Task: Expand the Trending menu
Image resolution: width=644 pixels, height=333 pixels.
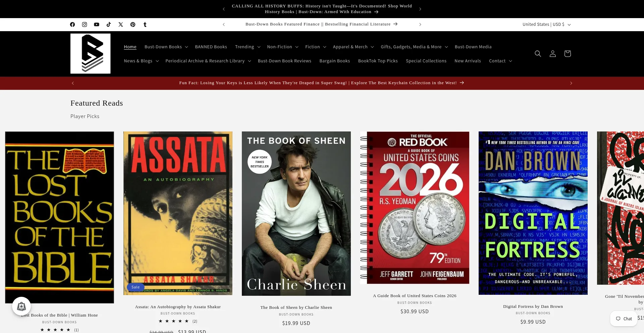Action: click(248, 47)
